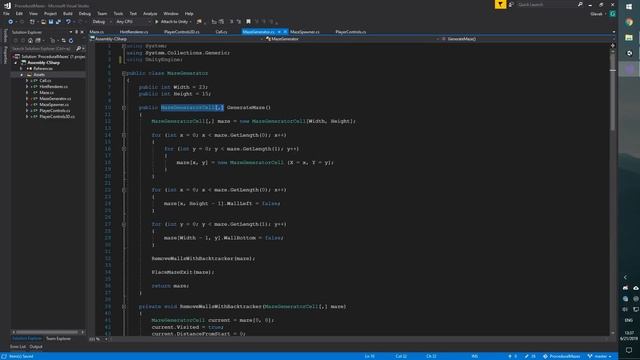The height and width of the screenshot is (360, 640).
Task: Click the Solution Explorer search magnifier icon
Action: (79, 49)
